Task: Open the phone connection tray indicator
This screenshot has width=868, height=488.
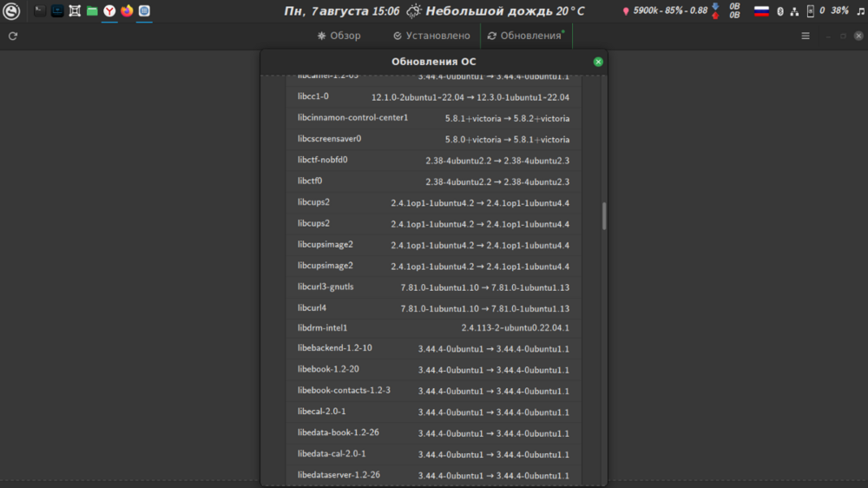Action: 811,11
